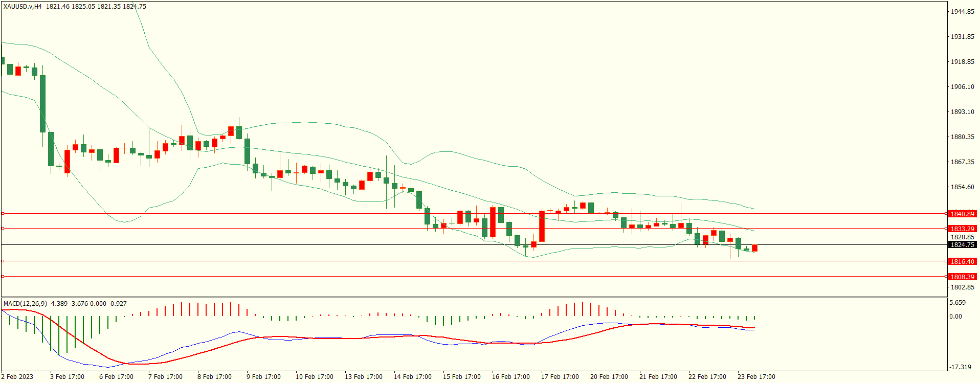The image size is (980, 383).
Task: Click the 1918.85 price axis value
Action: (962, 62)
